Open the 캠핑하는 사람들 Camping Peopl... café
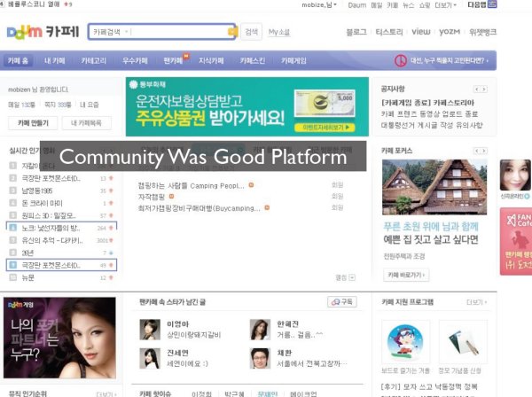 [191, 185]
